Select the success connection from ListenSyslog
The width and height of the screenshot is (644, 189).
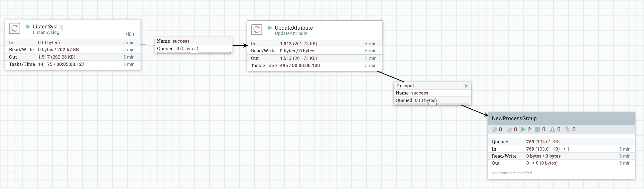click(194, 45)
